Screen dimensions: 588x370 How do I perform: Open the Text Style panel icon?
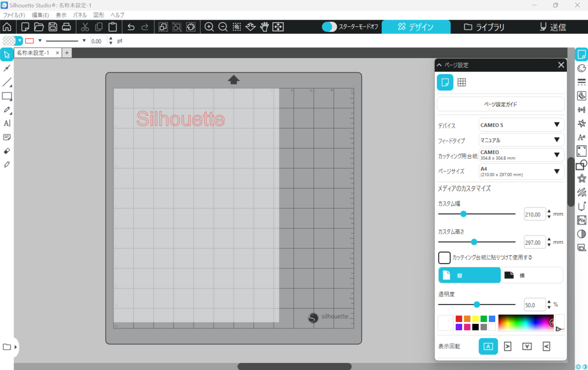582,137
